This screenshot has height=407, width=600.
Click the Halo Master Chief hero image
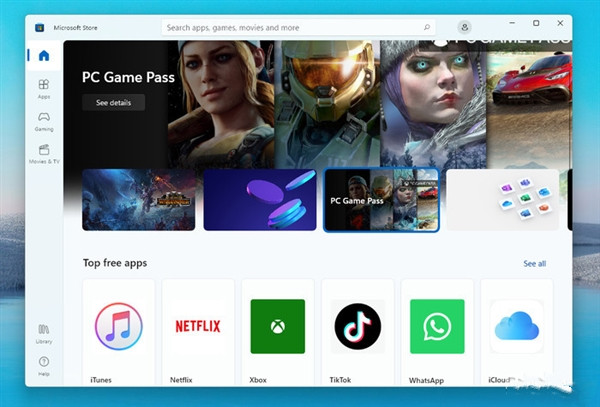327,104
